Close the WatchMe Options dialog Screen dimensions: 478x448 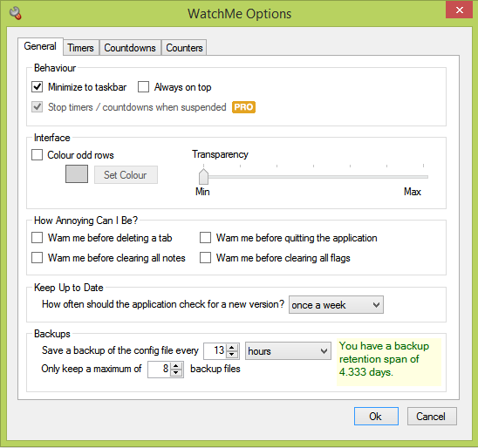[459, 10]
